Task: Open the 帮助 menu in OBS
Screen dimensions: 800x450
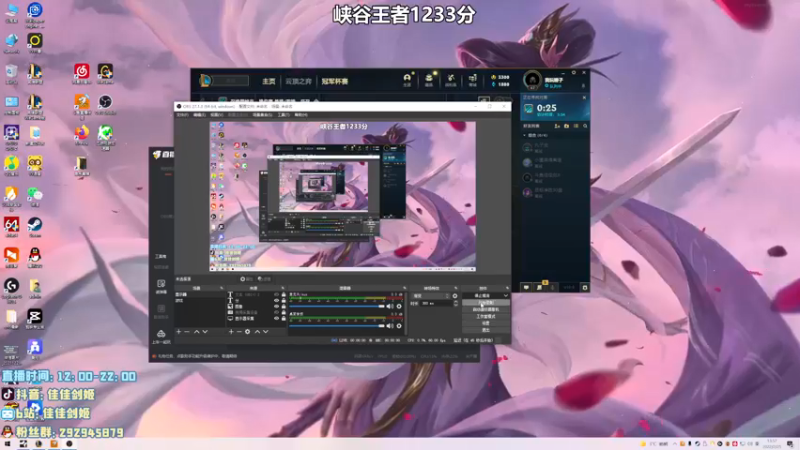Action: (301, 115)
